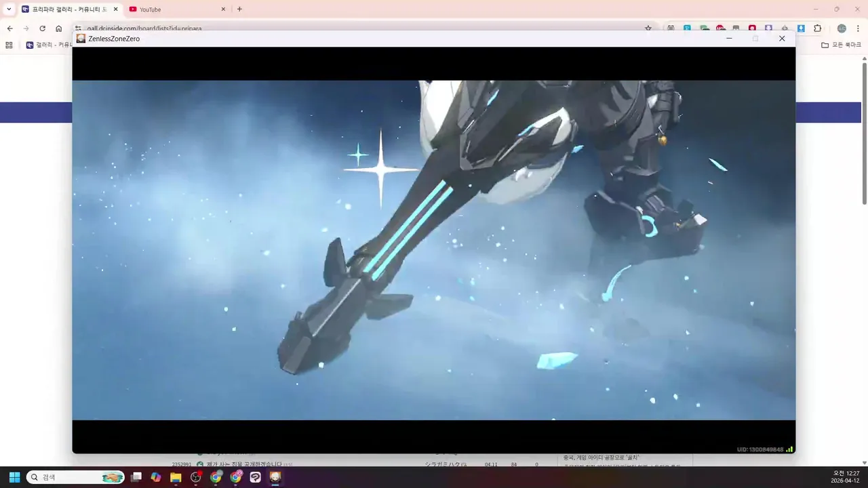Open the Chrome home page button

tap(59, 28)
